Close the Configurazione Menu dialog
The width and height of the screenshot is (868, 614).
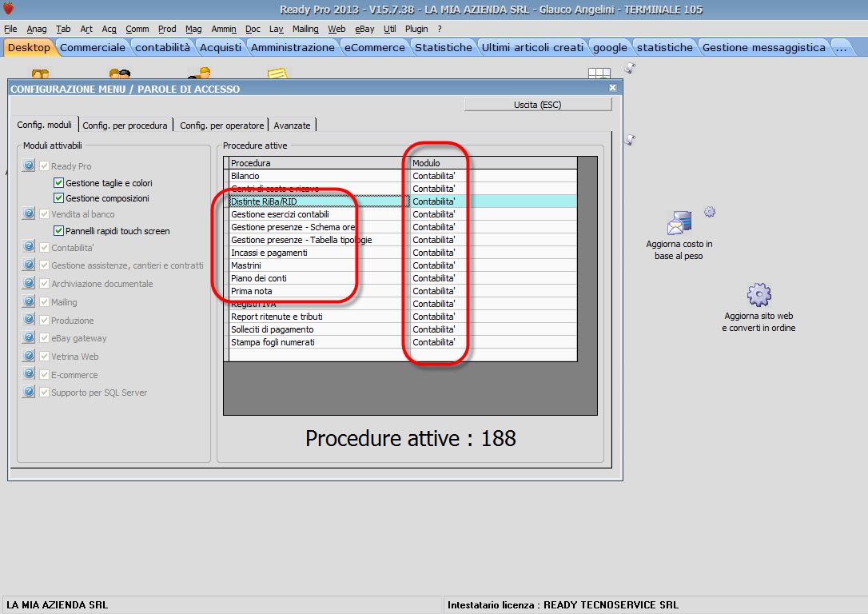click(612, 87)
